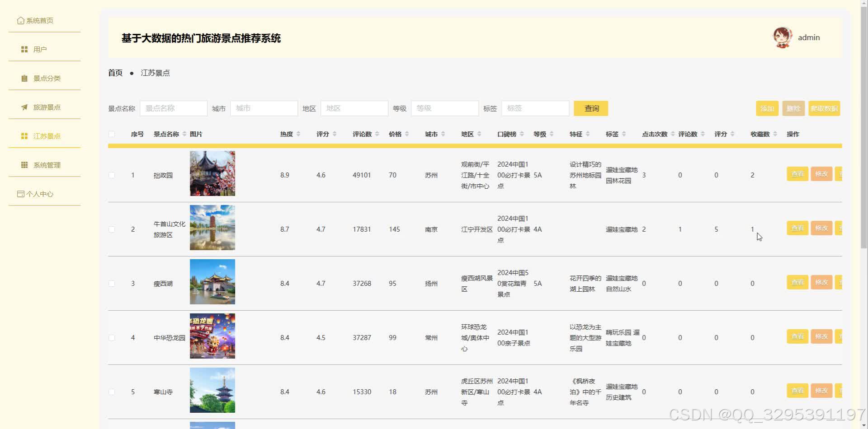Check the row checkbox for 拙政园
This screenshot has height=429, width=868.
[112, 175]
